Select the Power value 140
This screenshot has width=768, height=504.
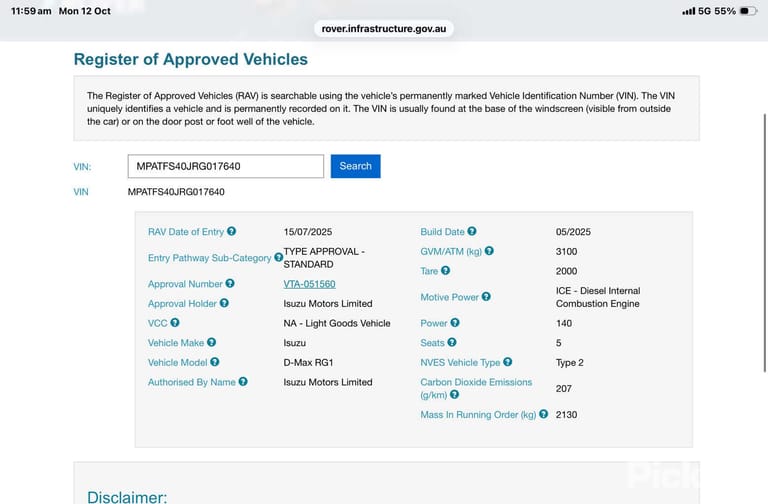coord(564,323)
